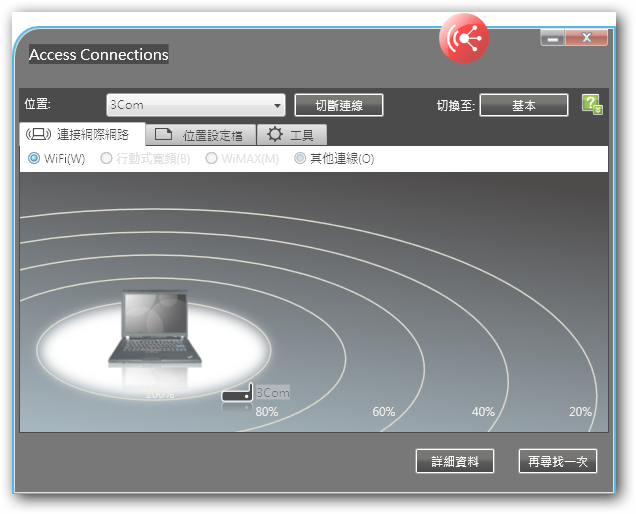Open the 工具 tools tab

pyautogui.click(x=292, y=135)
